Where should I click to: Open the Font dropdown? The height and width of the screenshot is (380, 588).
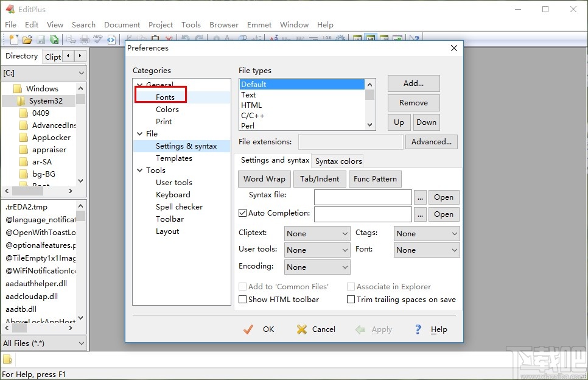click(427, 250)
